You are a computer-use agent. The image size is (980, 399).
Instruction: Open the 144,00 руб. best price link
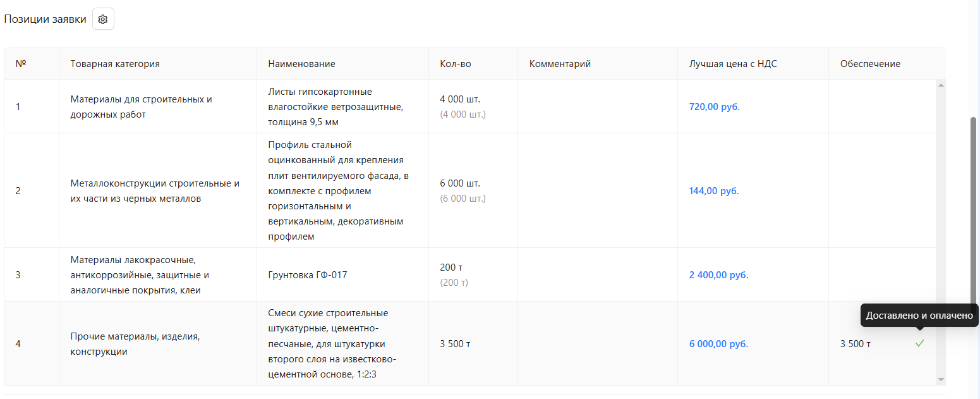(713, 191)
